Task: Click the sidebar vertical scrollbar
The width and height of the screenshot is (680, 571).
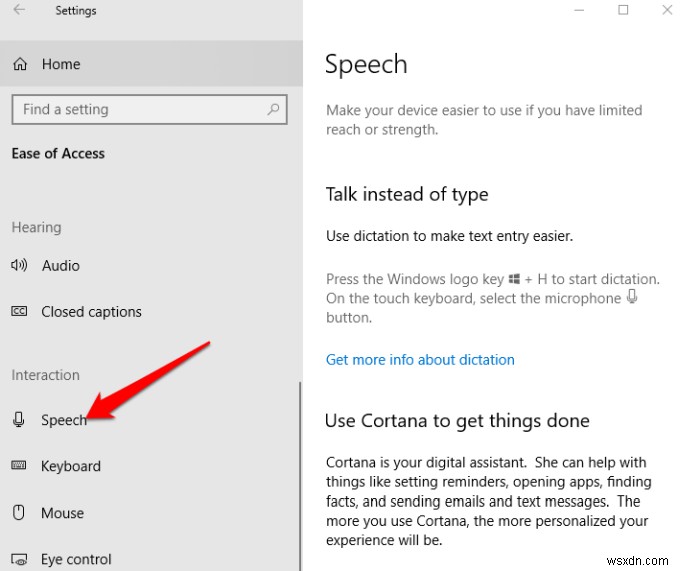Action: [300, 476]
